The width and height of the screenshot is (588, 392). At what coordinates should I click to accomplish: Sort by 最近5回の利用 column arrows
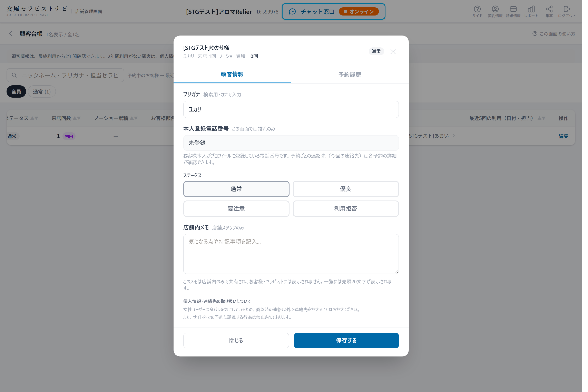coord(541,118)
